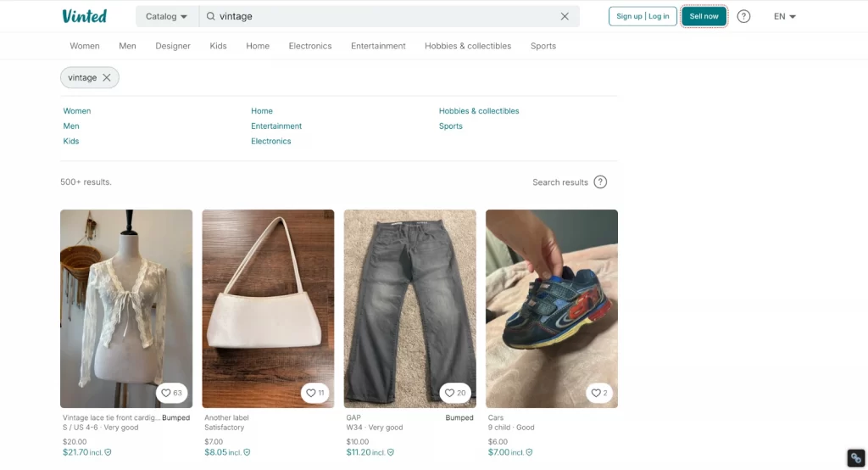Click the buyer protection shield beside $21.70
This screenshot has width=868, height=470.
click(x=108, y=453)
